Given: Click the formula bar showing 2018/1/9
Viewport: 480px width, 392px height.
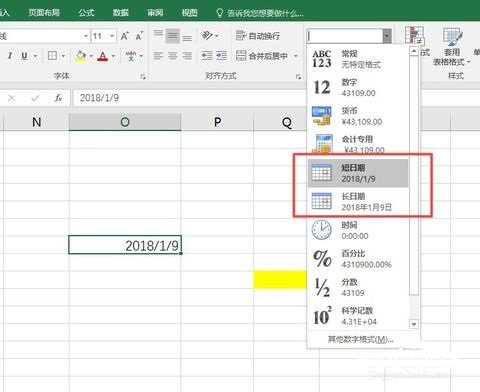Looking at the screenshot, I should 189,98.
